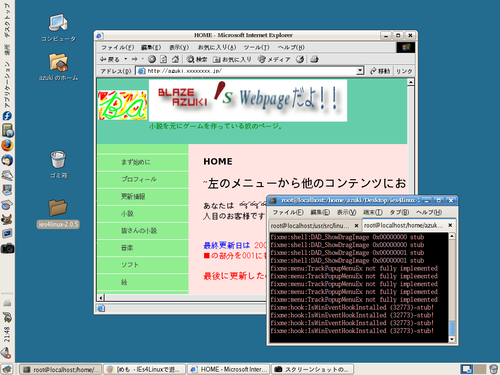This screenshot has height=375, width=500.
Task: Open the お気に入り(A) menu in Internet Explorer
Action: tap(217, 47)
